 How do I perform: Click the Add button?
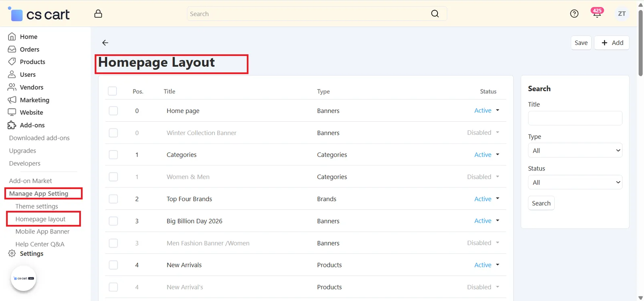612,43
